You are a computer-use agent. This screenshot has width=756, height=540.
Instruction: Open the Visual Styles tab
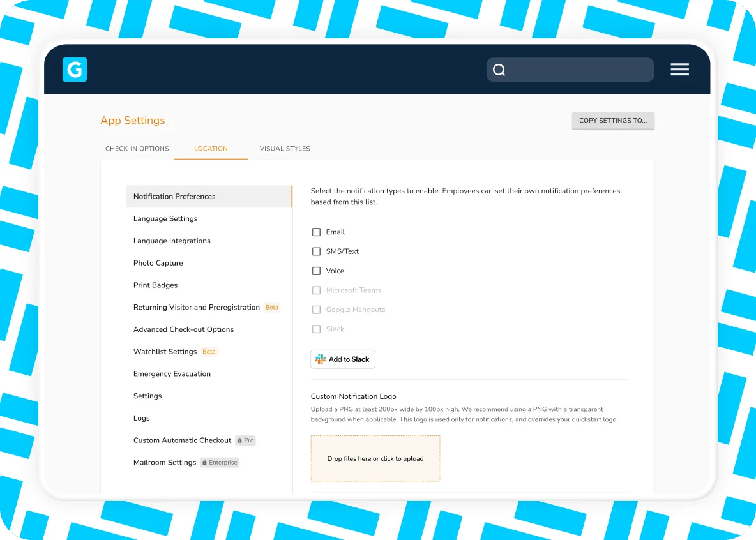(x=285, y=149)
